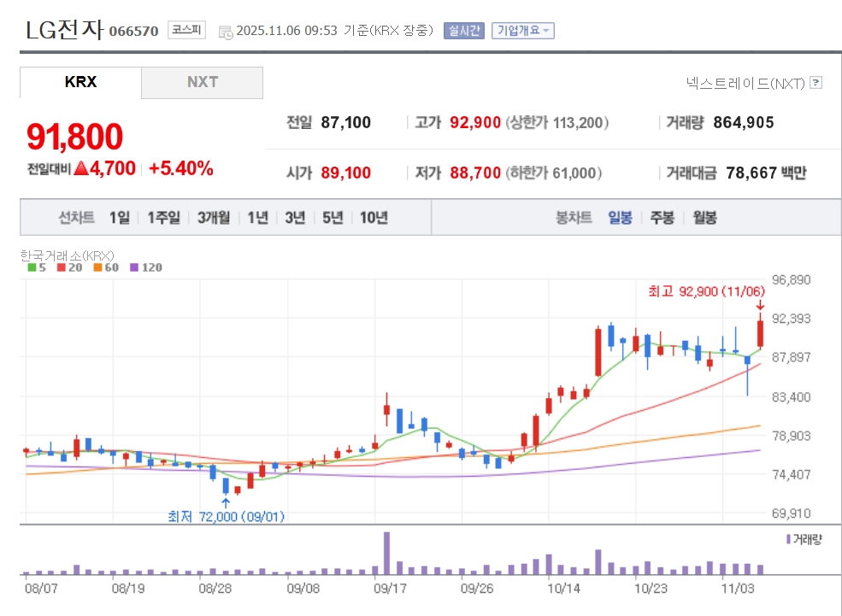This screenshot has height=616, width=842.
Task: Click the 코스피 market badge
Action: tap(185, 31)
